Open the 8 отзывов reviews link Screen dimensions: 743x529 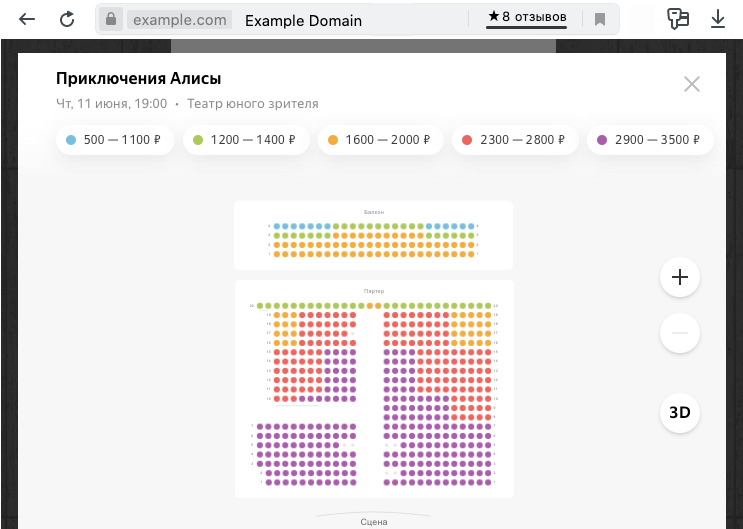527,18
